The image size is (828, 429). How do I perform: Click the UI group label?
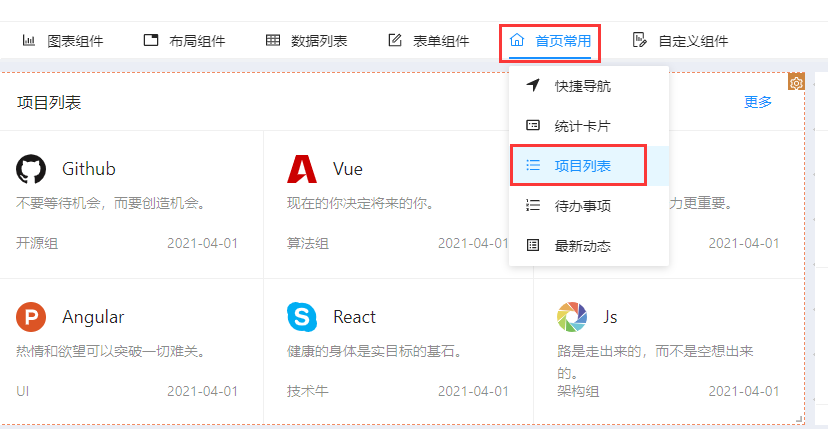(x=23, y=391)
